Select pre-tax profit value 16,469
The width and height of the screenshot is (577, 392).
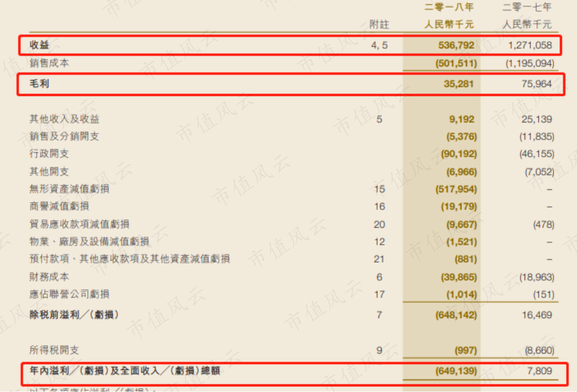click(x=536, y=315)
